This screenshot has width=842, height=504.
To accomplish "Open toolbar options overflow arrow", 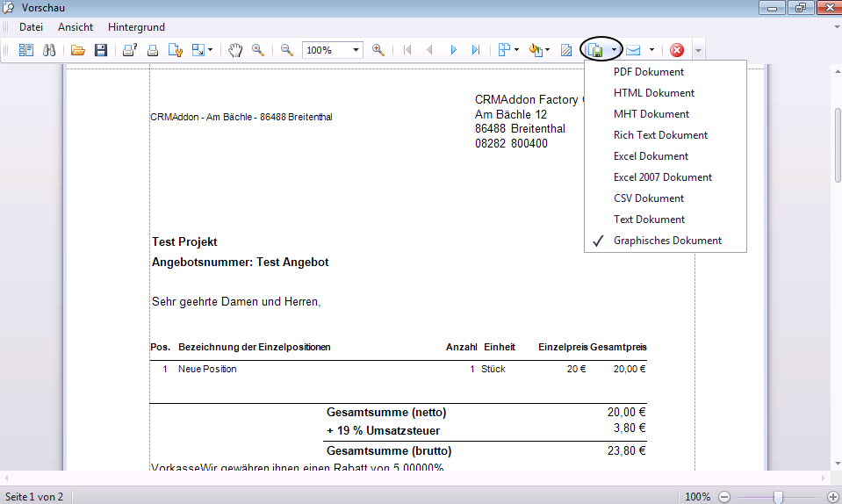I will click(698, 50).
